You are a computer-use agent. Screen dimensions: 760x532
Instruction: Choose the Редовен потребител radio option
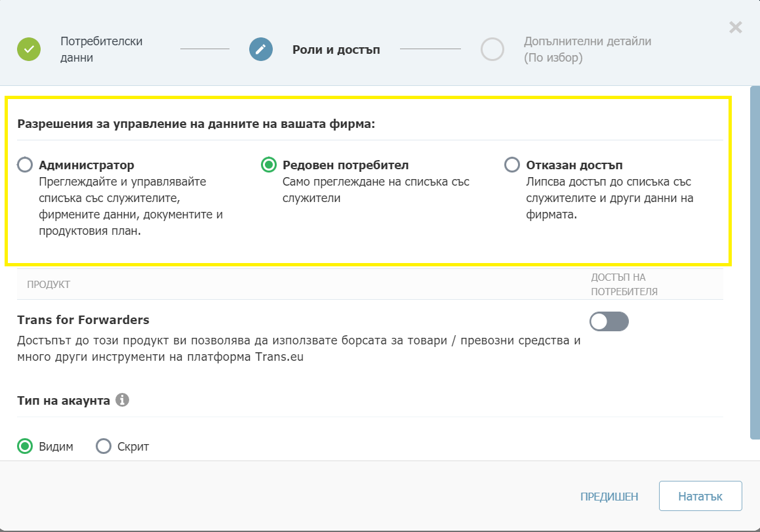(x=268, y=165)
